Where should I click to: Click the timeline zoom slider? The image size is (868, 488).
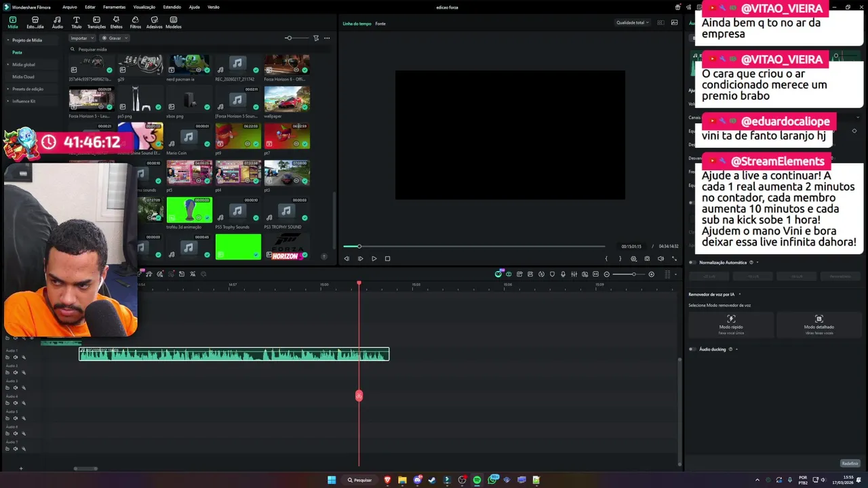(x=629, y=274)
